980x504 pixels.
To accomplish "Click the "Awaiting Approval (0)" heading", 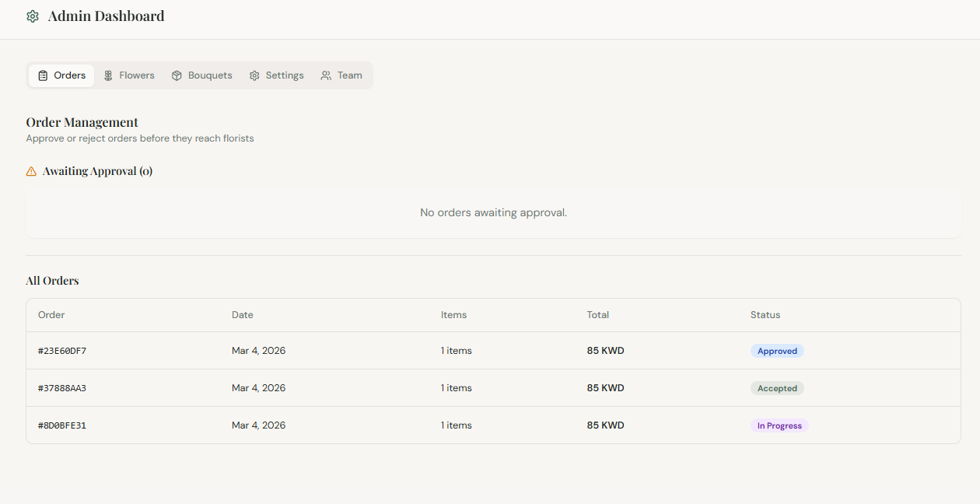I will pyautogui.click(x=97, y=171).
